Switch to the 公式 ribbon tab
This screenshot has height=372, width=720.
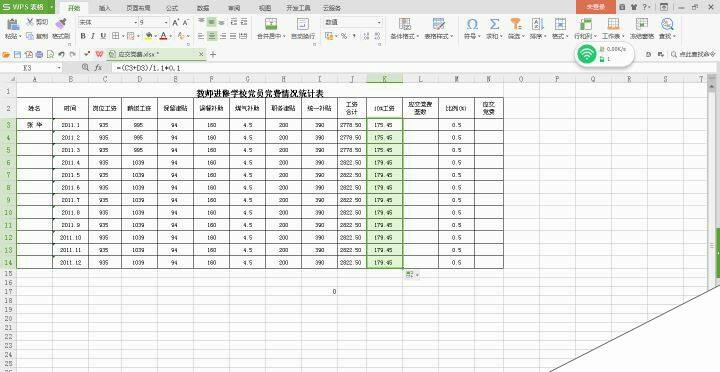pos(172,8)
